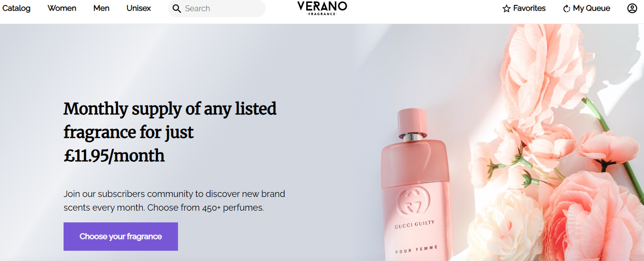Image resolution: width=644 pixels, height=261 pixels.
Task: View the My Queue text link
Action: tap(591, 8)
